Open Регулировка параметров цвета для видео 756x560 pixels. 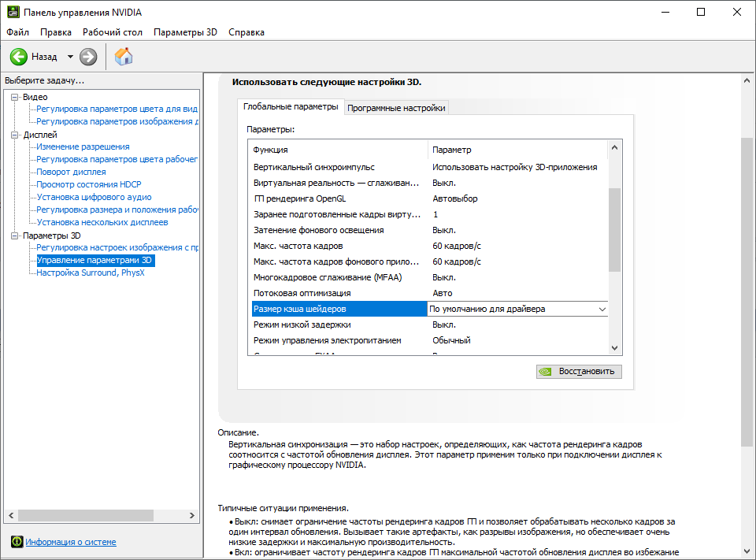click(117, 109)
